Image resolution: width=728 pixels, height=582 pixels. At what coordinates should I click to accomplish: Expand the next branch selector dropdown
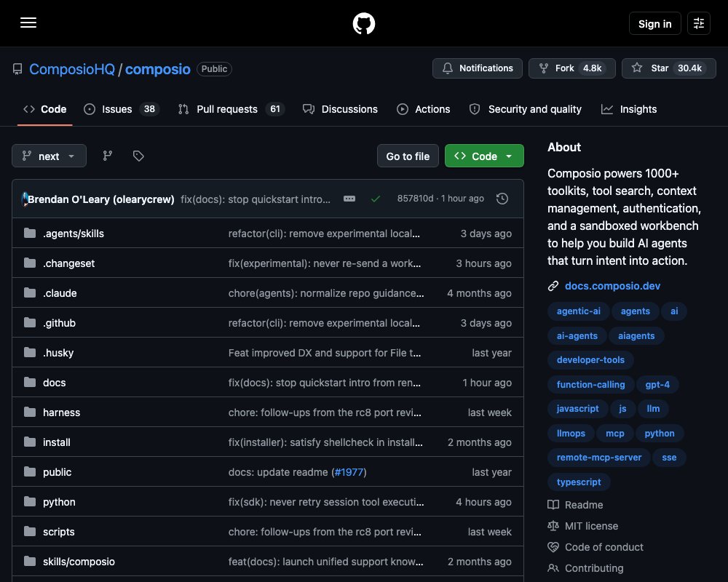50,156
